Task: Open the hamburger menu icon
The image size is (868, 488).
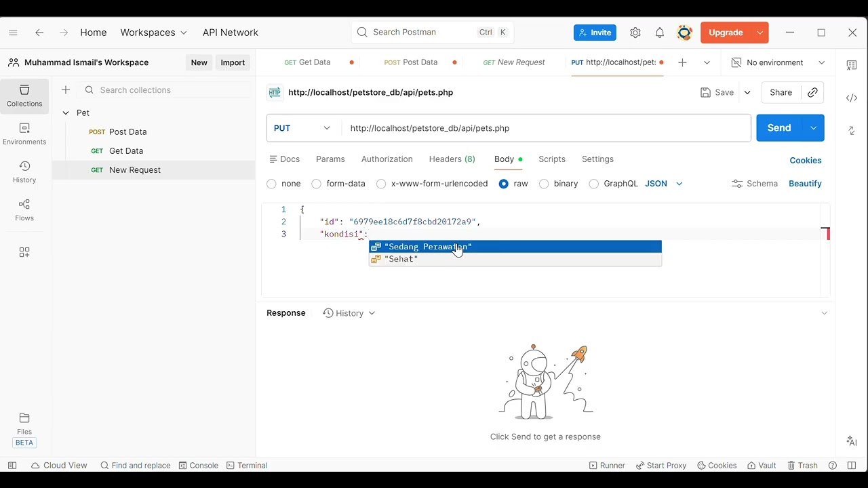Action: pyautogui.click(x=13, y=33)
